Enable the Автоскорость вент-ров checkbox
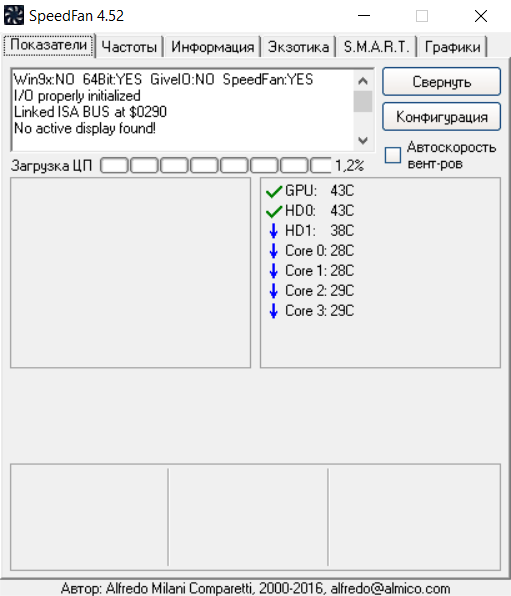 393,155
